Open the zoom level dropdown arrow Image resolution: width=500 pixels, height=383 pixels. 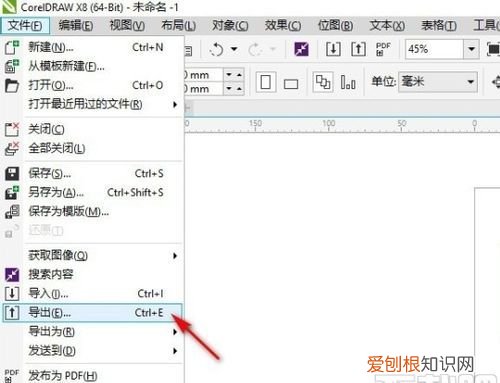[x=471, y=49]
